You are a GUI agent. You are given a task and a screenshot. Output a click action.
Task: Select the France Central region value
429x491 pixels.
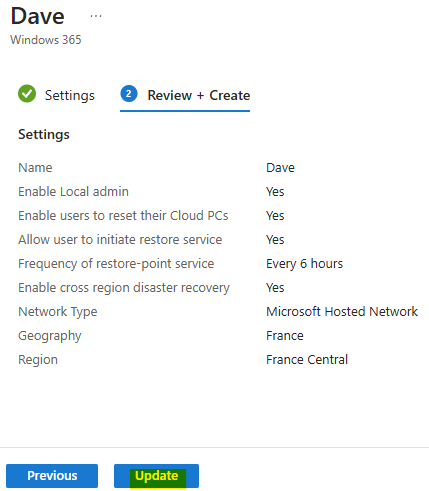[x=307, y=360]
